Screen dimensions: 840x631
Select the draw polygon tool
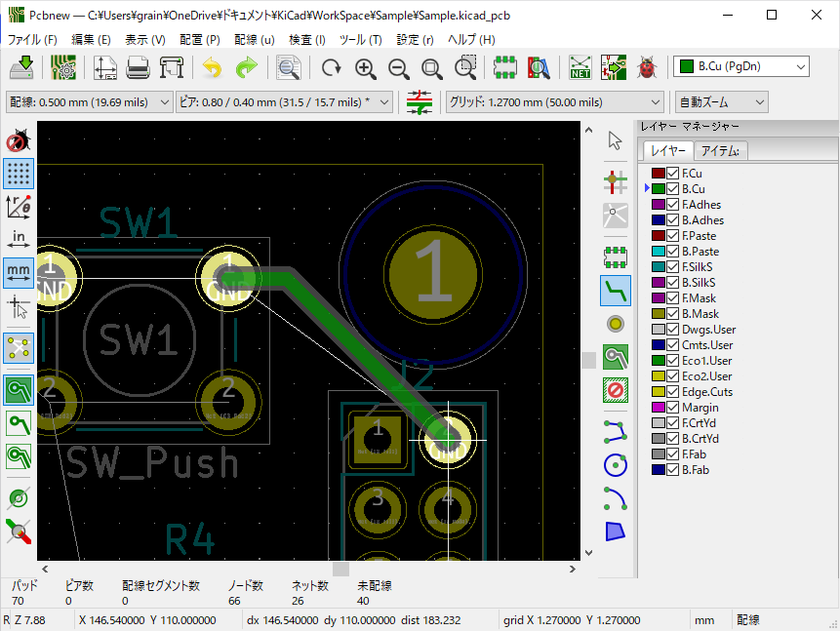615,532
